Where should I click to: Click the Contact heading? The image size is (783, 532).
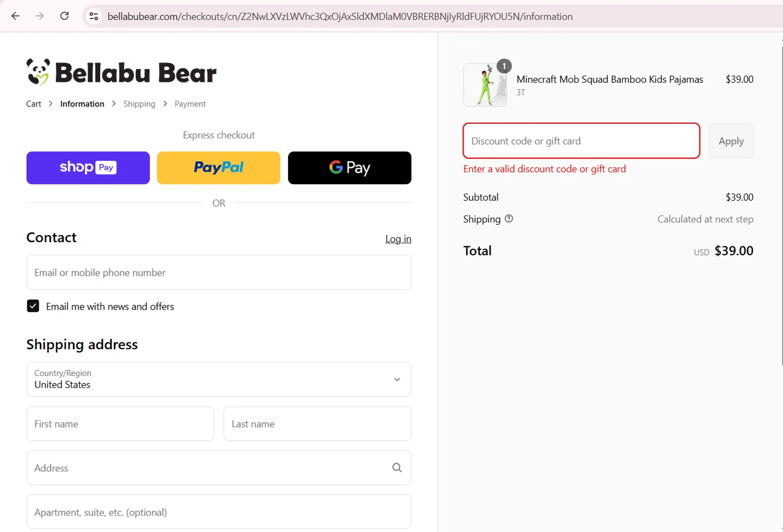click(51, 238)
